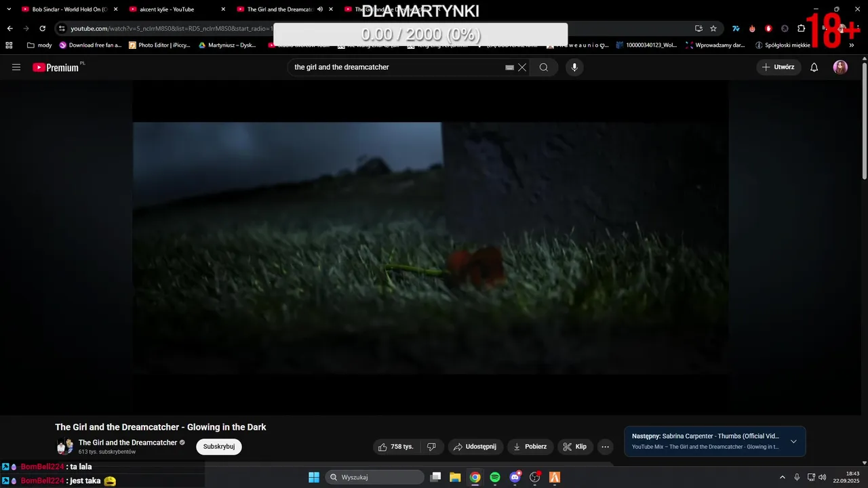Open Discord from taskbar
Viewport: 868px width, 488px height.
pyautogui.click(x=515, y=477)
